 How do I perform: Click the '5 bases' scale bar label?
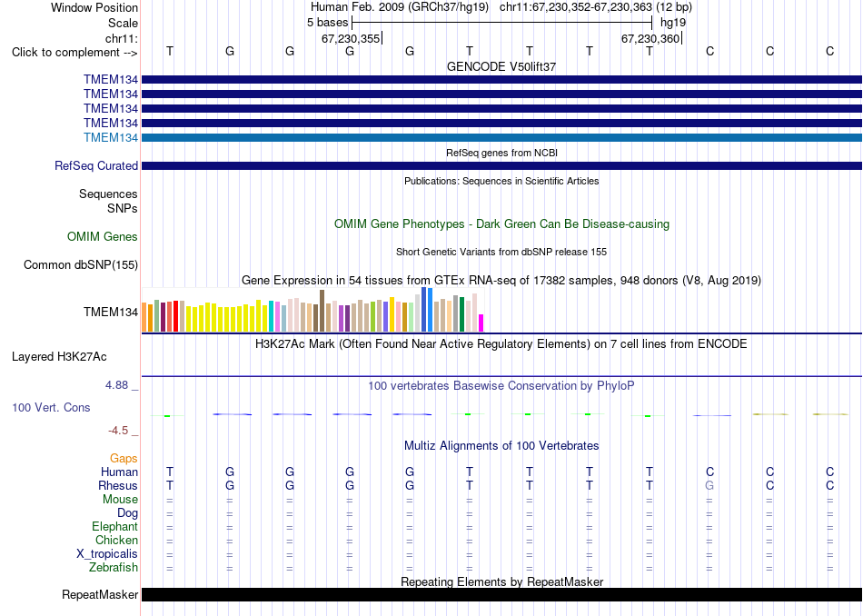pos(327,23)
